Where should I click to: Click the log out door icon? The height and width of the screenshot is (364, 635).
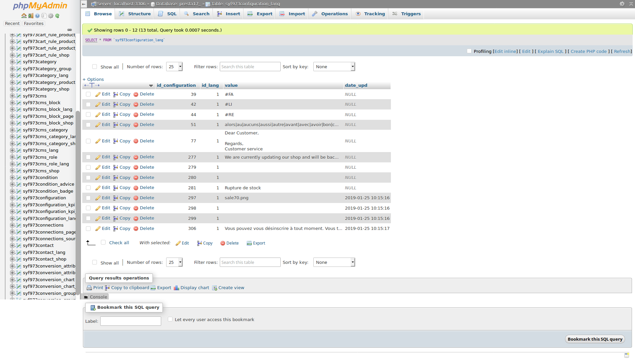pos(31,16)
